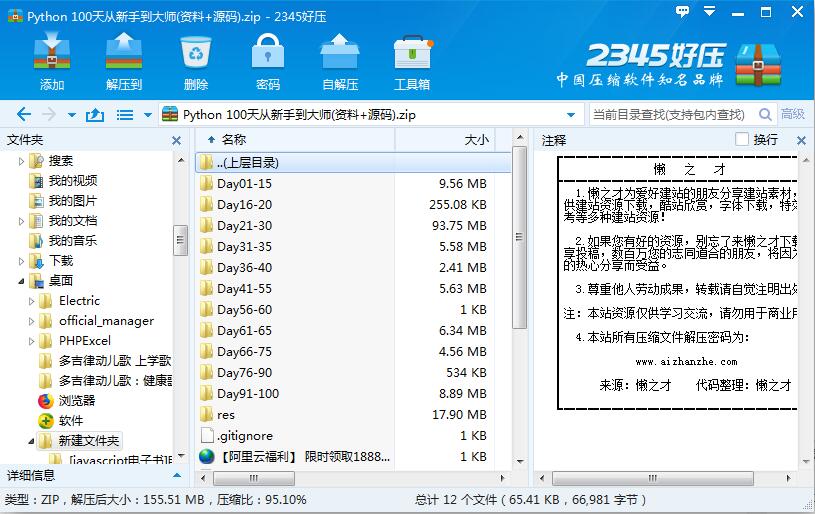Image resolution: width=815 pixels, height=514 pixels.
Task: Select the Day21-30 folder row
Action: pyautogui.click(x=353, y=226)
